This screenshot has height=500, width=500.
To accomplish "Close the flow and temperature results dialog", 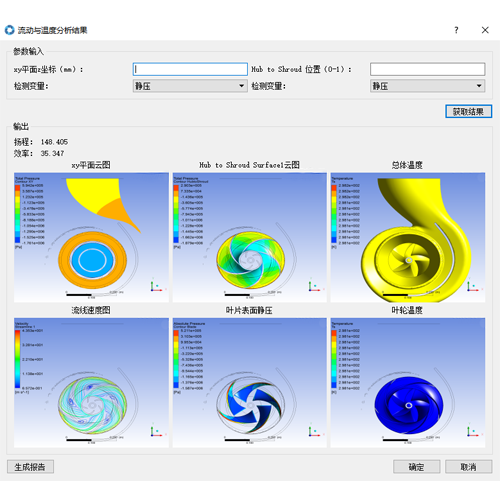I will 485,30.
